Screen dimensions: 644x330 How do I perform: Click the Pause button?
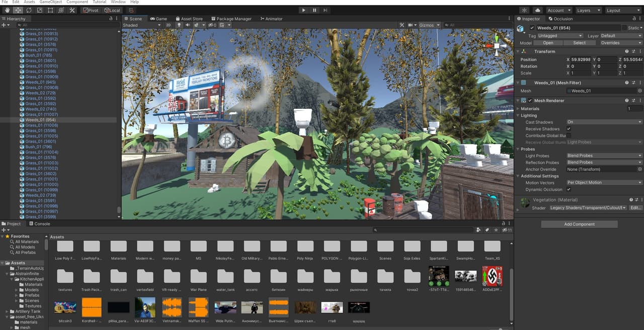314,10
